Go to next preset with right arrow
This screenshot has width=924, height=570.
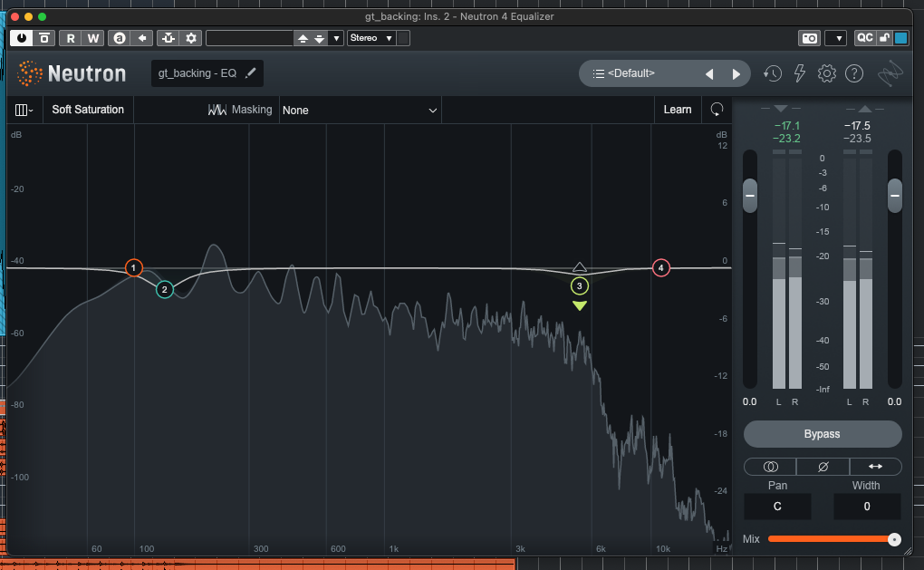click(736, 74)
